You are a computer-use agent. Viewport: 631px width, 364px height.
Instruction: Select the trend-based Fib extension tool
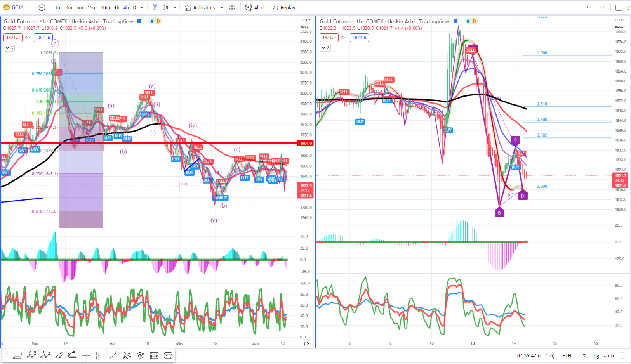[x=72, y=355]
